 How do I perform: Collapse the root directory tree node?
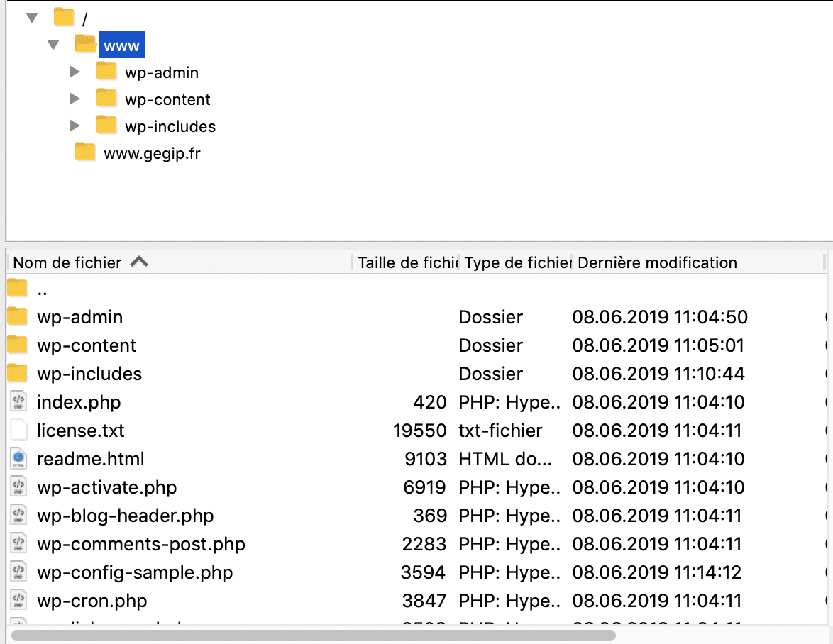(x=32, y=18)
